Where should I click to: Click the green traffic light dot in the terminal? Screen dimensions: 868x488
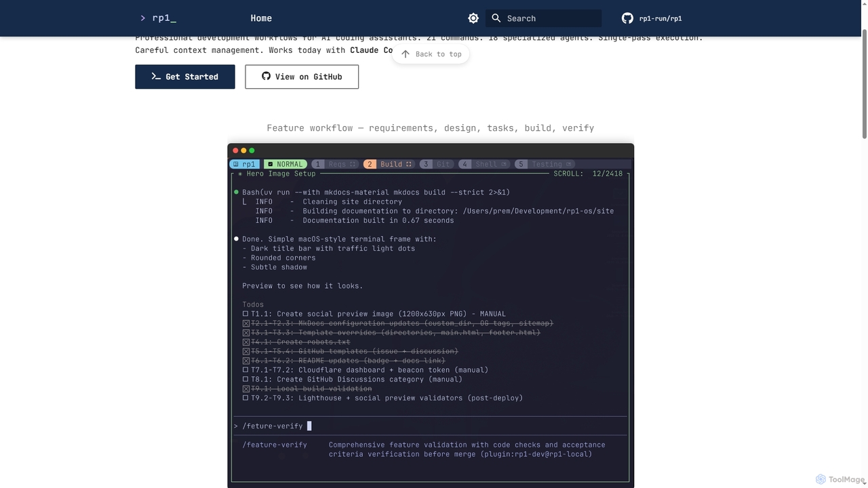(x=252, y=150)
